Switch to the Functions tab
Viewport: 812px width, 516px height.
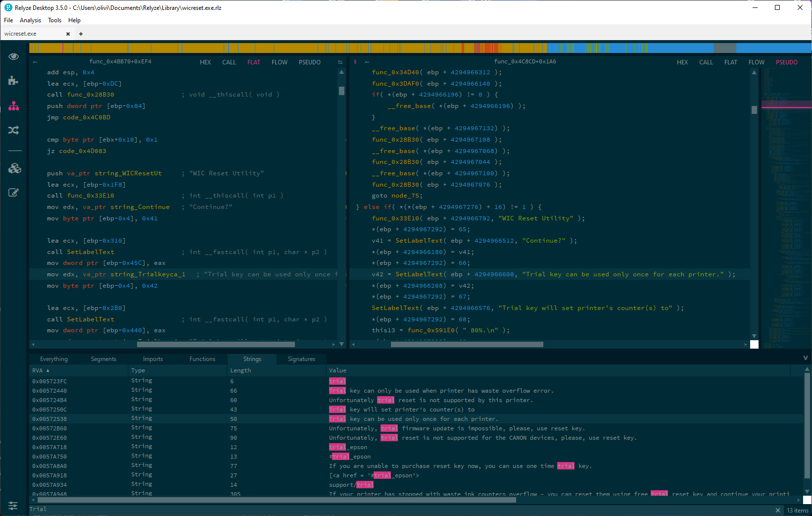coord(202,359)
